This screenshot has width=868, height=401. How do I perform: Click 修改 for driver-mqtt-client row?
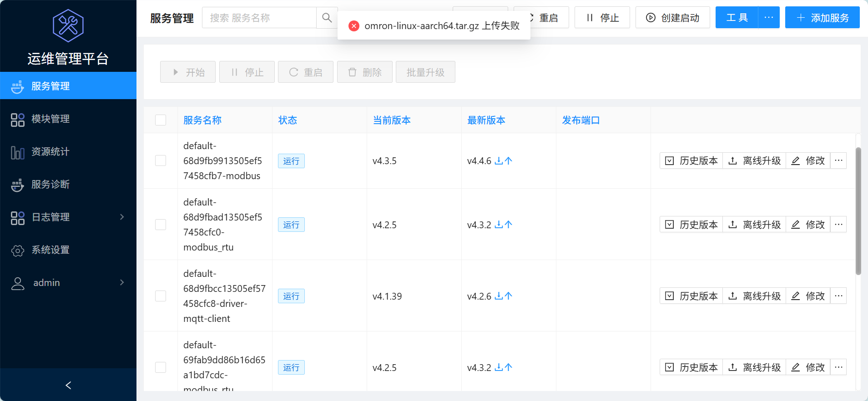pyautogui.click(x=808, y=296)
